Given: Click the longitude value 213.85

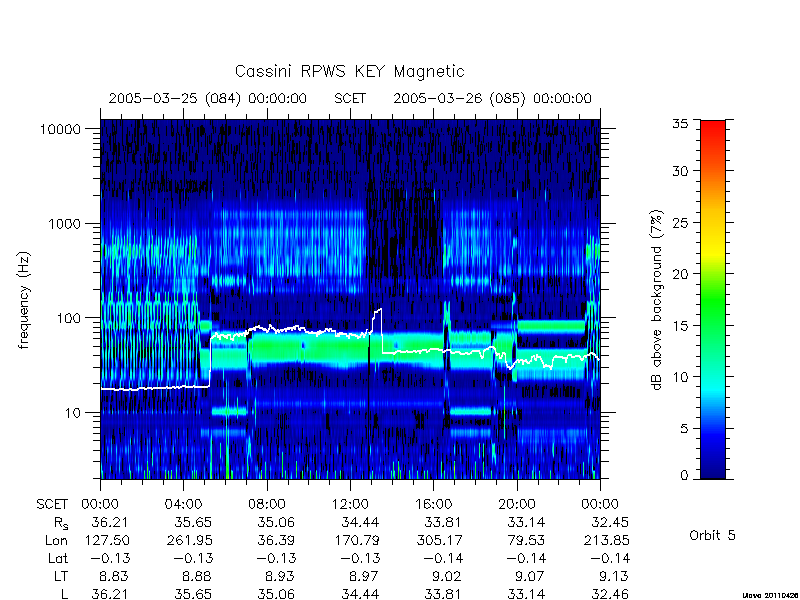Looking at the screenshot, I should (608, 540).
